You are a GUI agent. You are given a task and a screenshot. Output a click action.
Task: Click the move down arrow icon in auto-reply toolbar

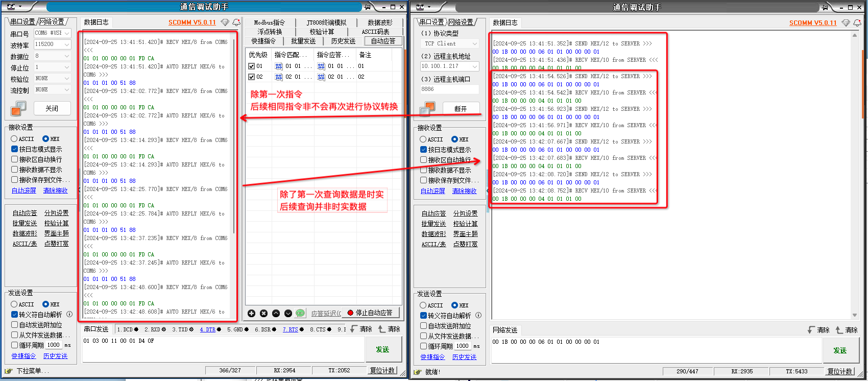(288, 313)
